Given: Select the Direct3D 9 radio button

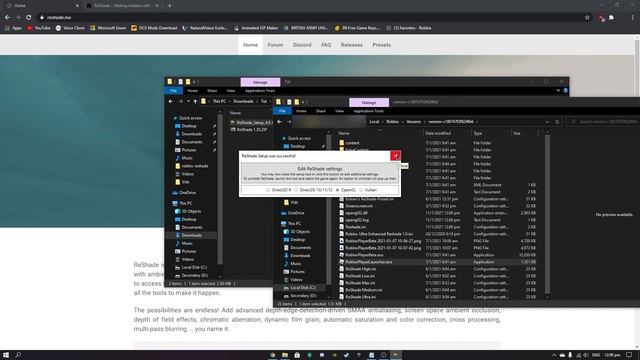Looking at the screenshot, I should coord(268,190).
